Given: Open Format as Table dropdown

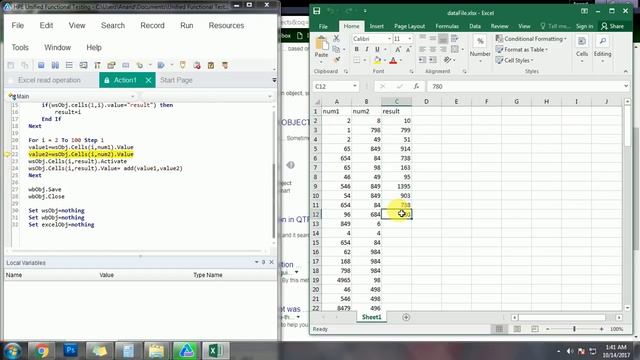Looking at the screenshot, I should [x=522, y=49].
